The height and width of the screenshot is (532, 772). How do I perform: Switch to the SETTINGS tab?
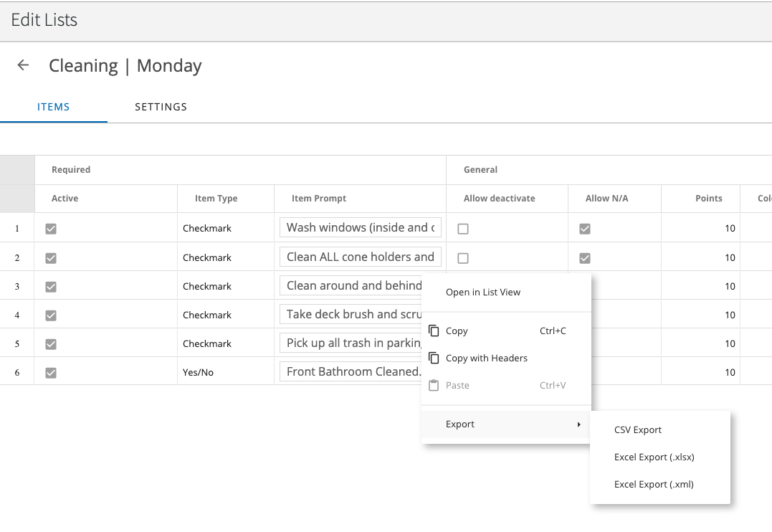click(x=161, y=107)
